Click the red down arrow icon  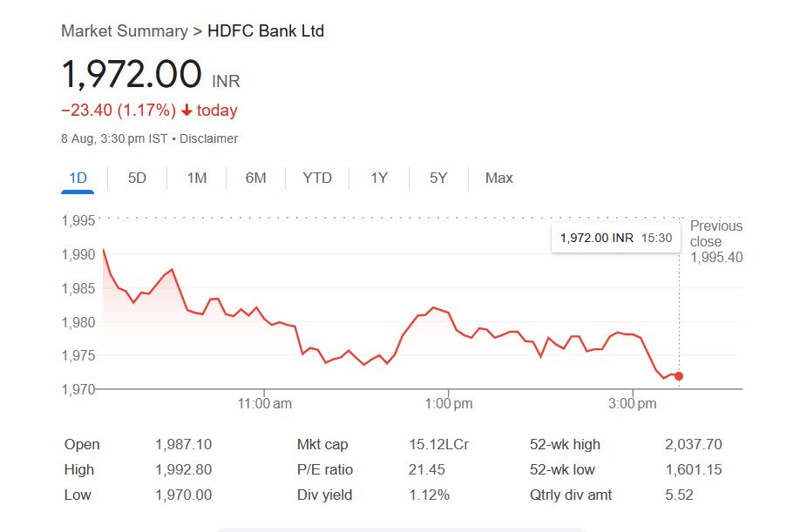tap(186, 111)
